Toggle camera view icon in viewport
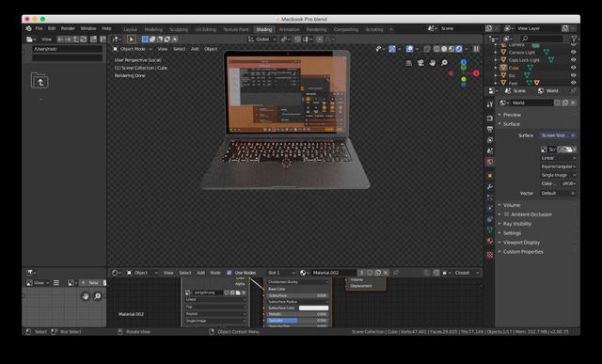 point(420,63)
